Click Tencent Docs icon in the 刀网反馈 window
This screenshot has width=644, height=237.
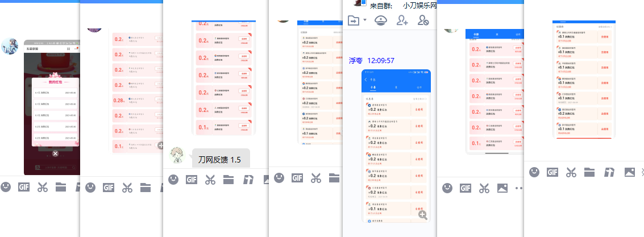(x=248, y=179)
